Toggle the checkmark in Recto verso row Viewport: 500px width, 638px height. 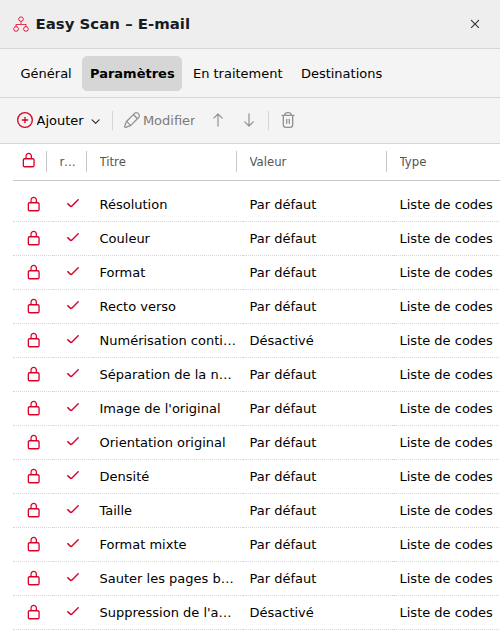point(73,305)
